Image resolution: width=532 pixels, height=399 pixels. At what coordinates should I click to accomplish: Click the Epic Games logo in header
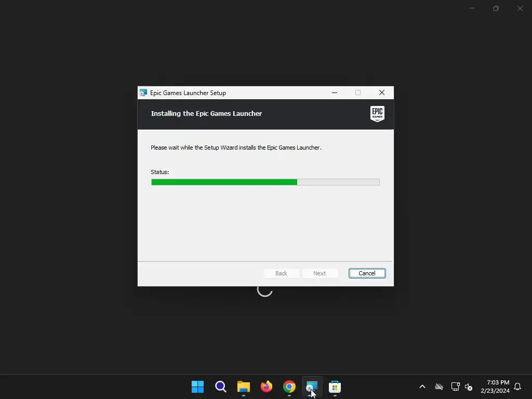pyautogui.click(x=377, y=114)
